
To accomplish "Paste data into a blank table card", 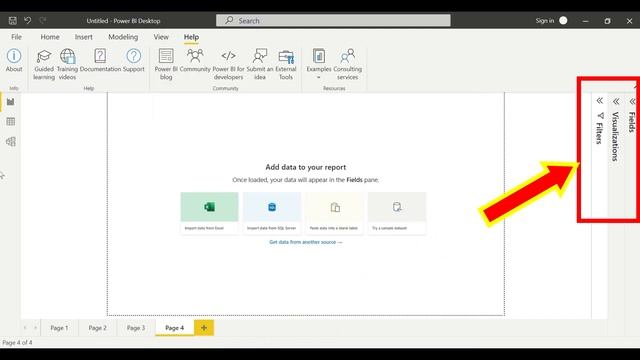I will [x=334, y=213].
